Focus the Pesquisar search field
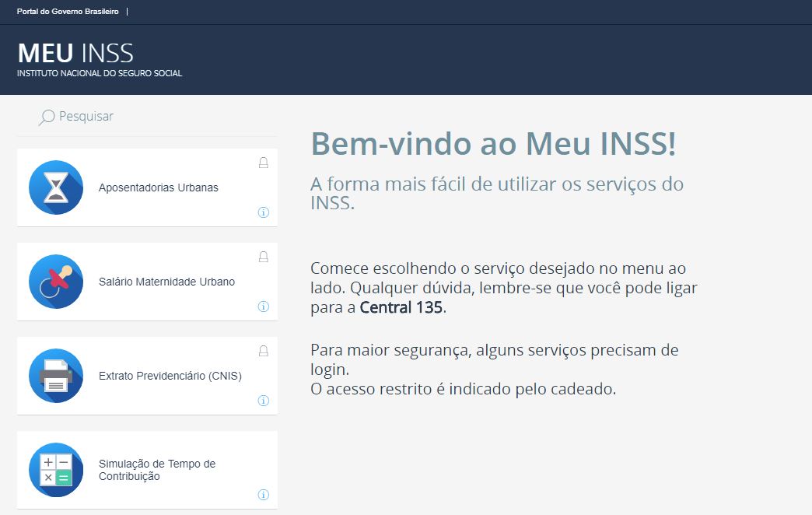This screenshot has height=515, width=812. [147, 117]
